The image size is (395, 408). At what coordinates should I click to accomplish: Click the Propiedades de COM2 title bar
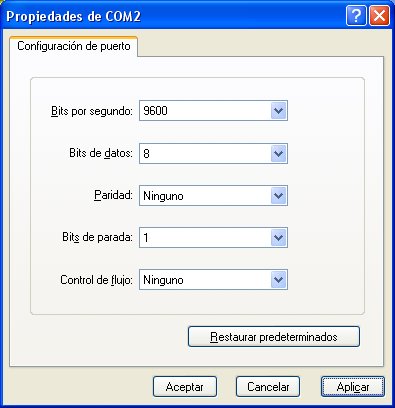(x=173, y=16)
